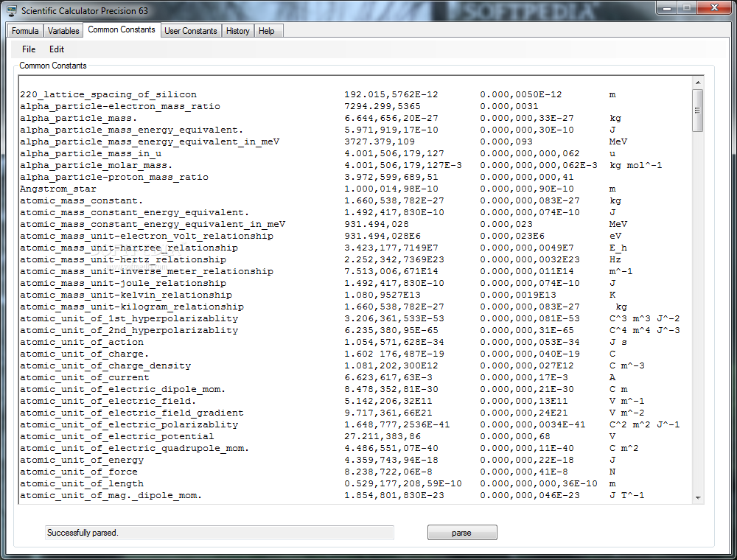The height and width of the screenshot is (560, 737).
Task: Click atomic_mass_unit-joule_relationship name
Action: click(122, 283)
